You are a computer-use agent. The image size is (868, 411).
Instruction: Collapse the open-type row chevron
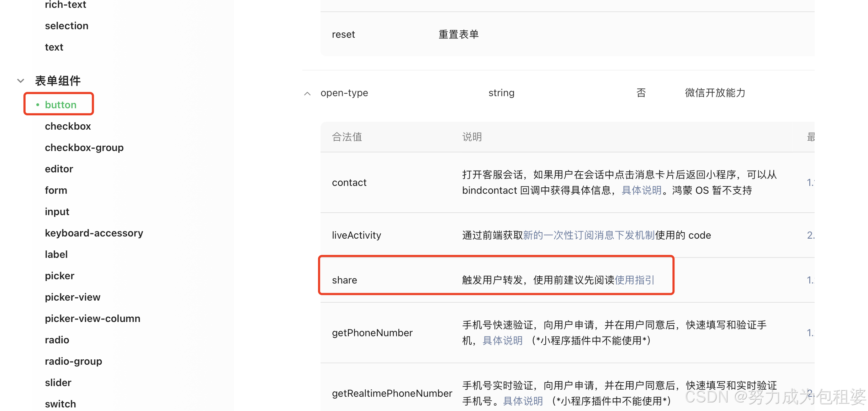(307, 93)
